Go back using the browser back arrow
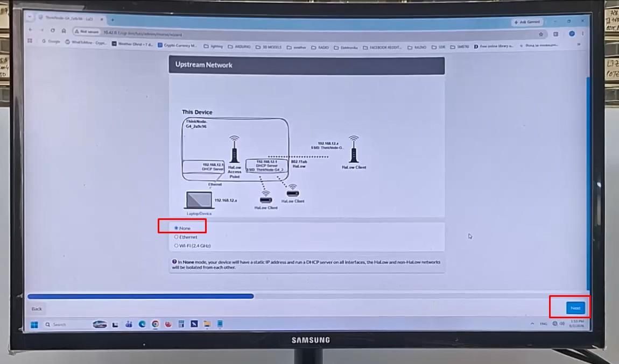This screenshot has height=364, width=619. click(x=30, y=30)
